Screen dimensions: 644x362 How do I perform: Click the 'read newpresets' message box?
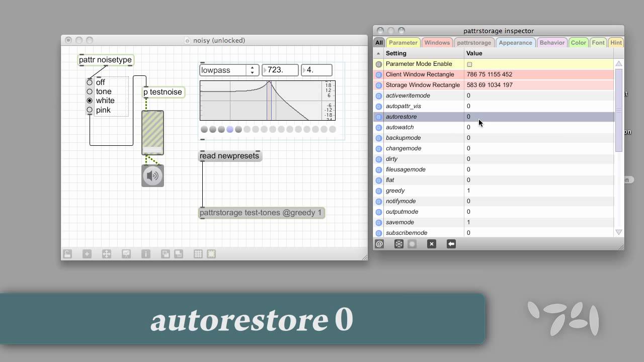coord(230,156)
